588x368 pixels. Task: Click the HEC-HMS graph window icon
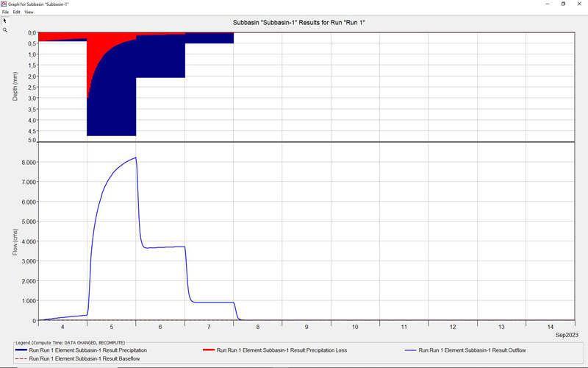[4, 4]
